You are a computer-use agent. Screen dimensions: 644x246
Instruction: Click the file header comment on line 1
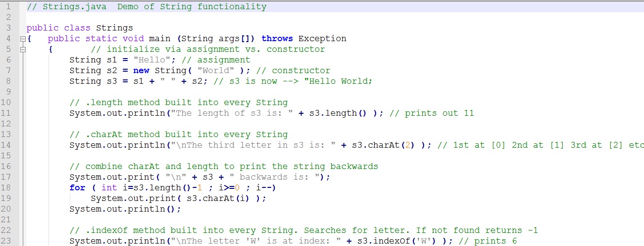pyautogui.click(x=146, y=7)
